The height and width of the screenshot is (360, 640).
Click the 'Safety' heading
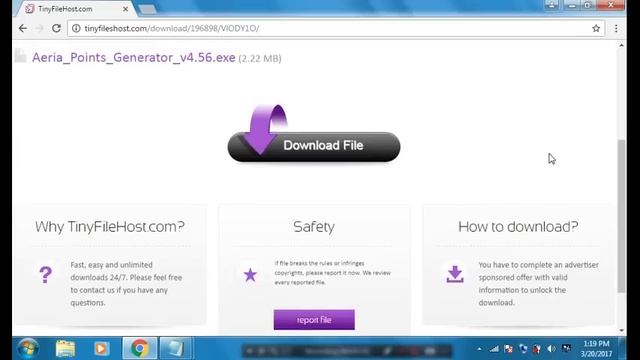(314, 227)
